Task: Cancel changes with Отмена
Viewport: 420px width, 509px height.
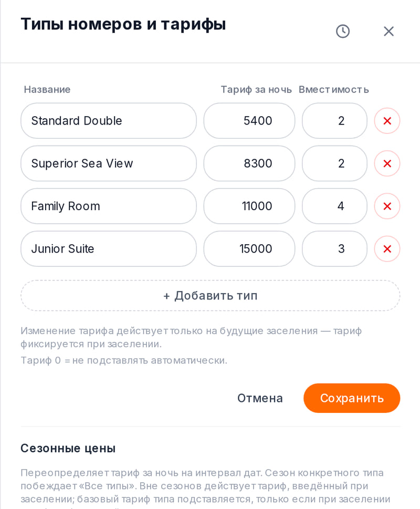Action: (260, 398)
